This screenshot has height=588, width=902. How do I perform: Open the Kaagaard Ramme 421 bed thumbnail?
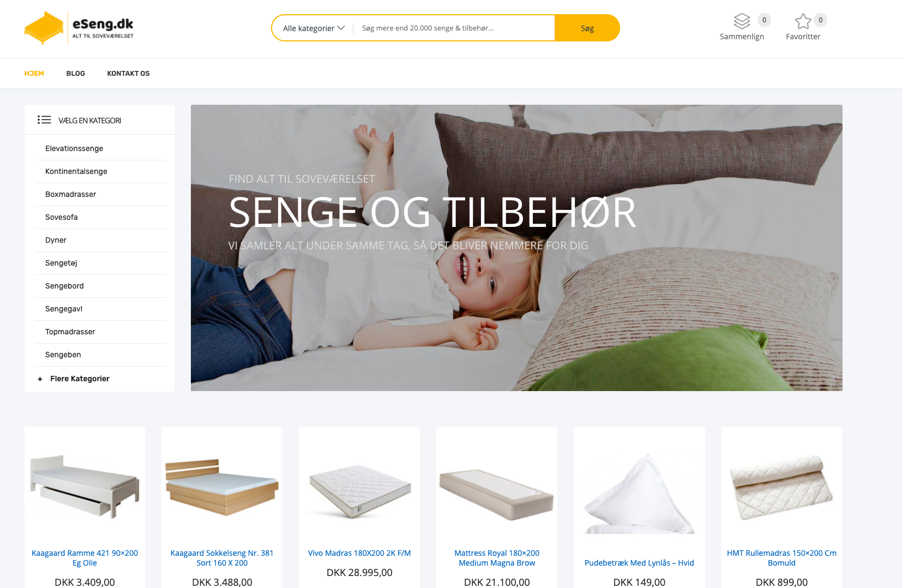(85, 486)
